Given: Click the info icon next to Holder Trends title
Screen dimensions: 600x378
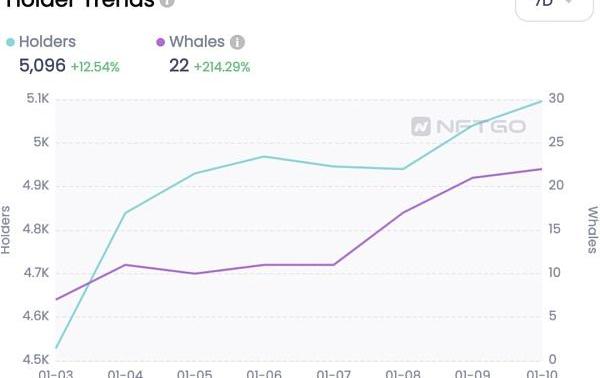Looking at the screenshot, I should pos(167,2).
